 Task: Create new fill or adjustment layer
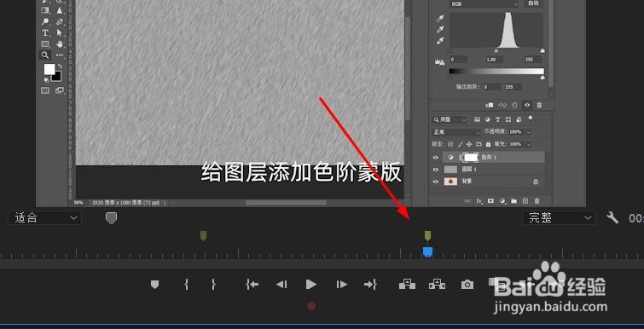coord(502,201)
